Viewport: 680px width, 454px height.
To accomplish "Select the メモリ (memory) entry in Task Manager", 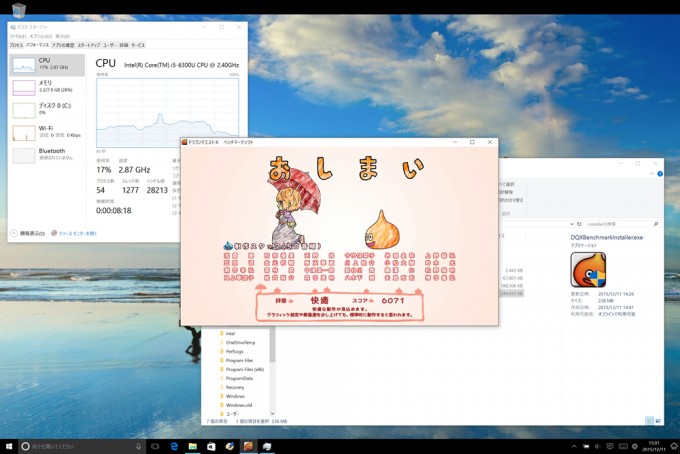I will tap(47, 87).
